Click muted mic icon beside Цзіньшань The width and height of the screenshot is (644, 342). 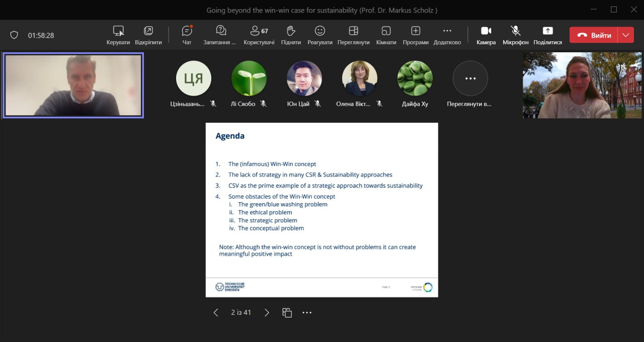click(x=213, y=104)
